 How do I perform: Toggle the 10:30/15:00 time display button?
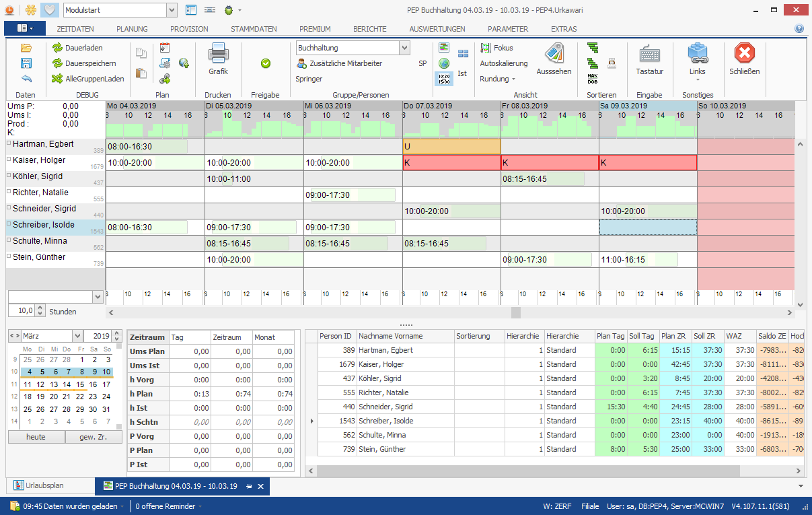444,79
